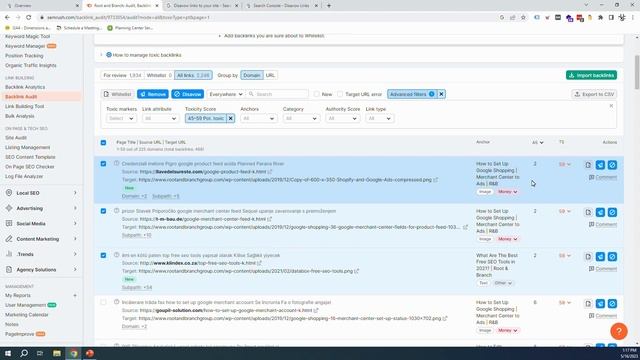The height and width of the screenshot is (360, 640).
Task: Check the goupil-solution.com row checkbox
Action: point(103,302)
